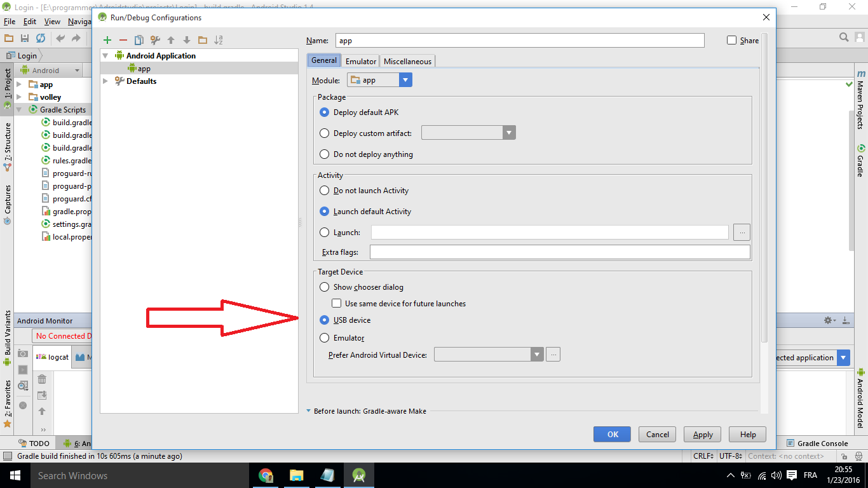The width and height of the screenshot is (868, 488).
Task: Expand the Defaults tree node
Action: point(105,81)
